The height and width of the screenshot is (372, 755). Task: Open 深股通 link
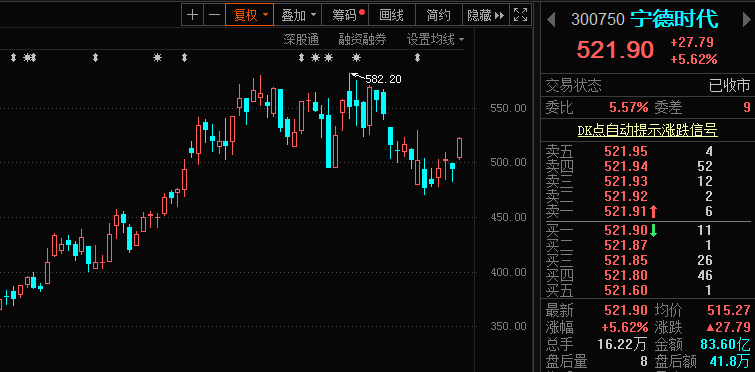click(301, 39)
